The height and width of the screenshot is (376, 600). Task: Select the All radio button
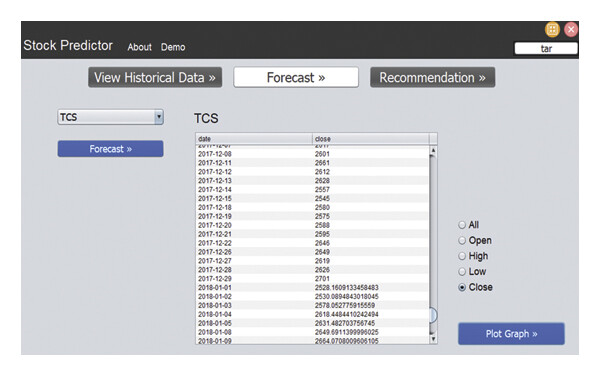462,225
